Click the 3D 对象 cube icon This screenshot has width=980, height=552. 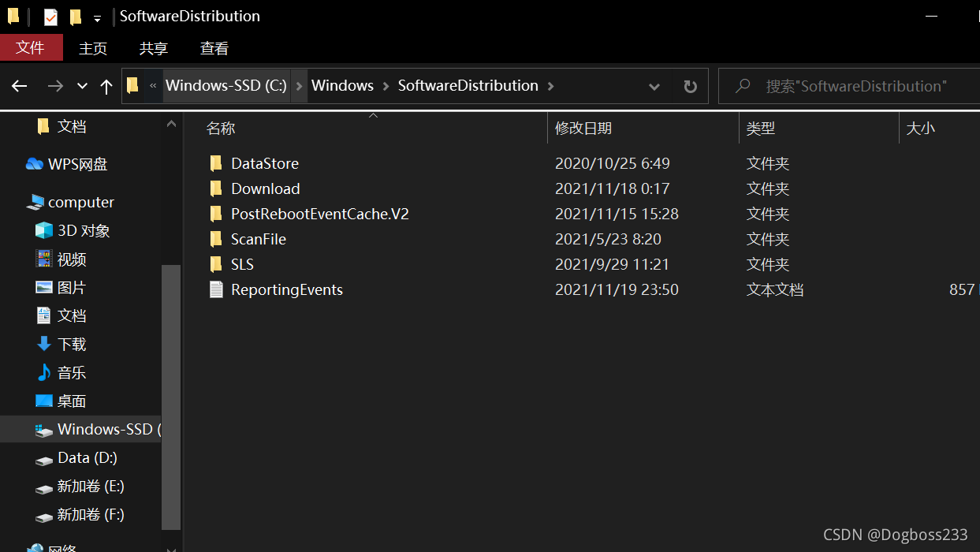pyautogui.click(x=44, y=230)
